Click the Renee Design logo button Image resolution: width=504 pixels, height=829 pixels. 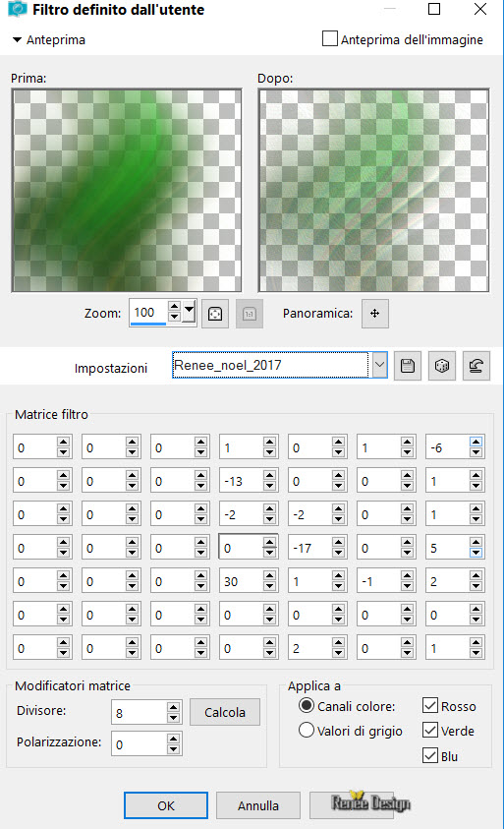(370, 804)
